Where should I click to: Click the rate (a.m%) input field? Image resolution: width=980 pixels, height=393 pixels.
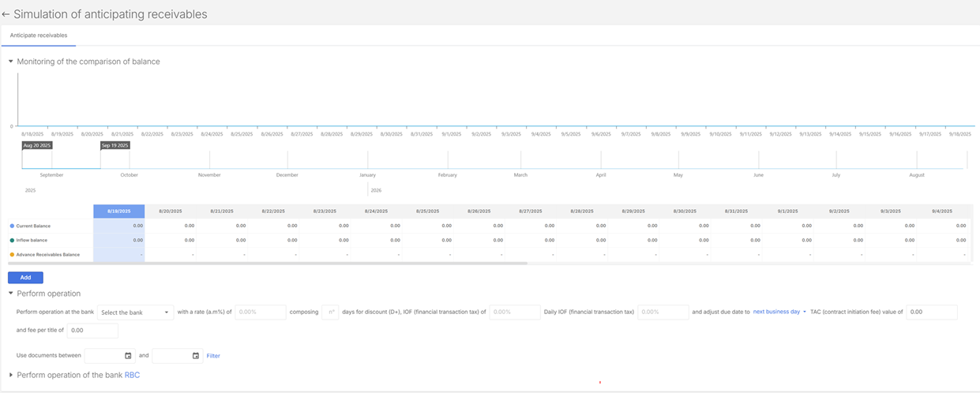[260, 313]
